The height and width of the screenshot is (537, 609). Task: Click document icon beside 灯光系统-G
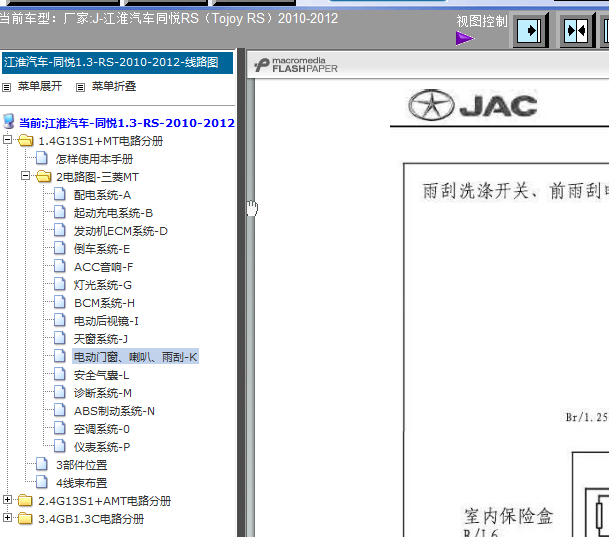pyautogui.click(x=59, y=284)
